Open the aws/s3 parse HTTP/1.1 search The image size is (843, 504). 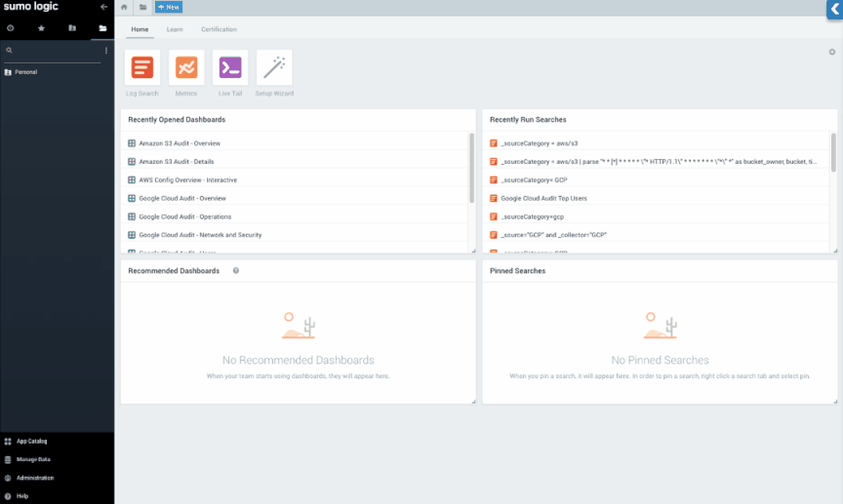pyautogui.click(x=659, y=162)
